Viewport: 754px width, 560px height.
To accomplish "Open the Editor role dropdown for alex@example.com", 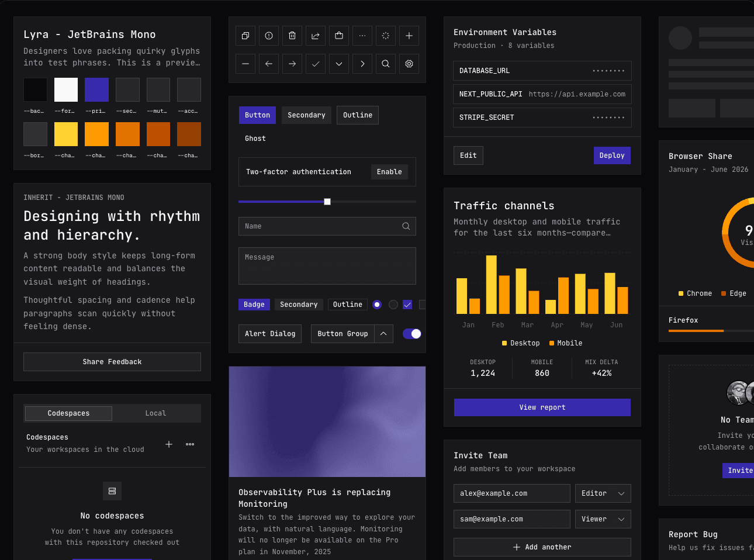I will (x=603, y=493).
